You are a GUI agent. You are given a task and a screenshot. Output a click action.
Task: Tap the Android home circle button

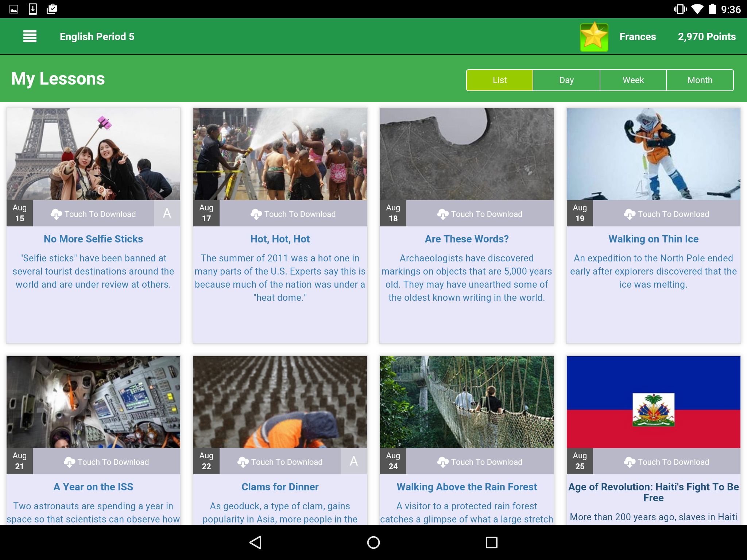pyautogui.click(x=373, y=542)
